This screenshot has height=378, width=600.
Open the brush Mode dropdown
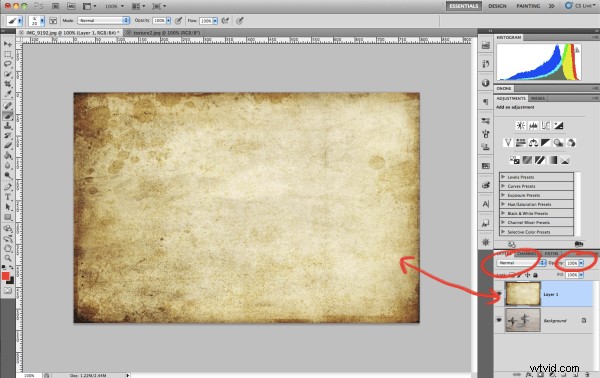(103, 20)
